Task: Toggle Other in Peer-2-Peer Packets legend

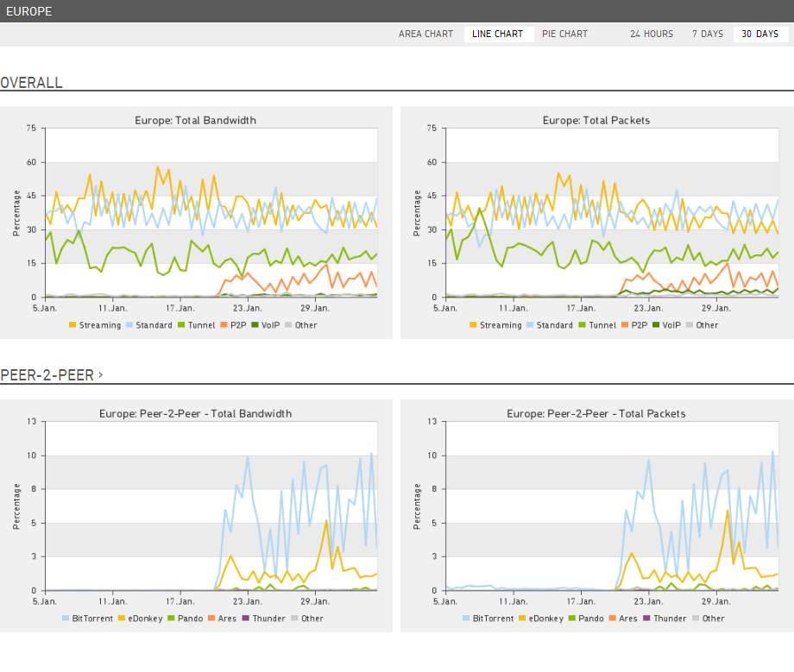Action: pos(709,619)
